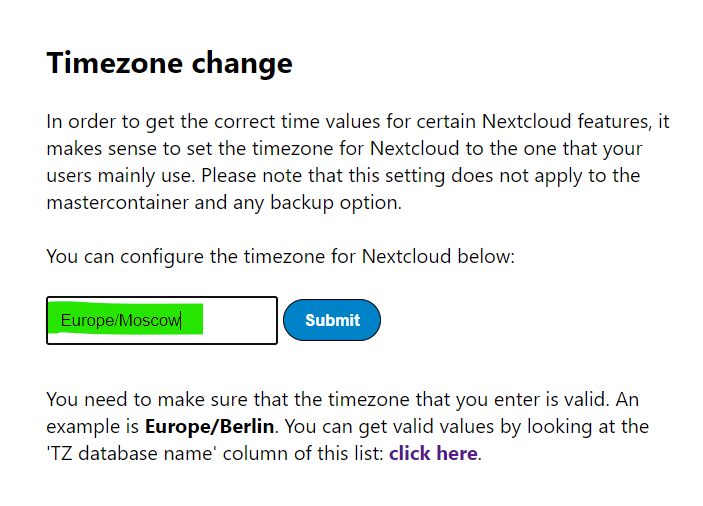Click the Submit button
Image resolution: width=703 pixels, height=506 pixels.
pyautogui.click(x=332, y=320)
